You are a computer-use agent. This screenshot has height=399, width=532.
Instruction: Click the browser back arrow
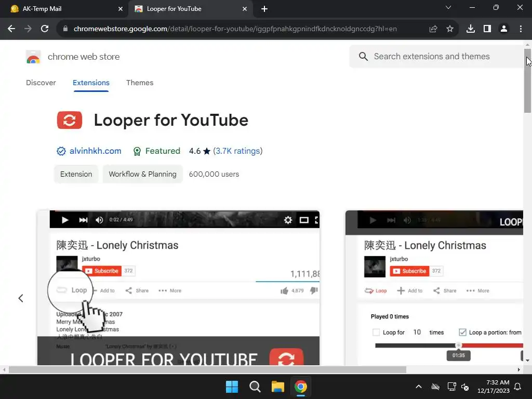point(11,29)
